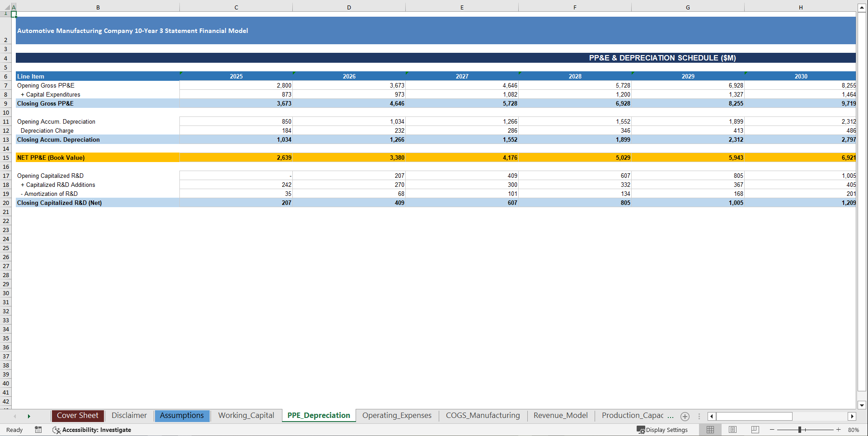The height and width of the screenshot is (436, 868).
Task: Add a new worksheet with the plus icon
Action: [685, 416]
